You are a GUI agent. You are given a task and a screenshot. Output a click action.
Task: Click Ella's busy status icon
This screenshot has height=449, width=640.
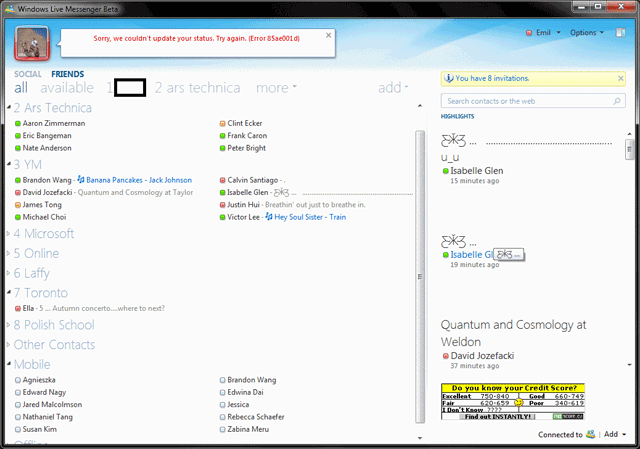[18, 308]
